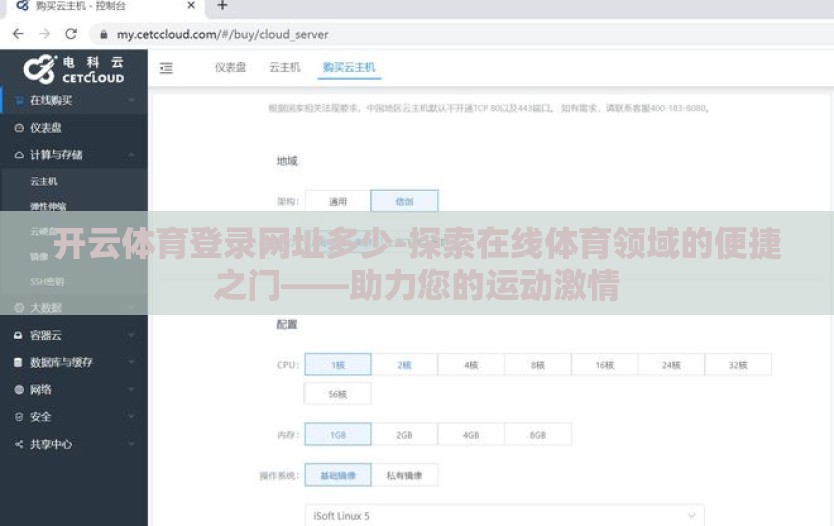This screenshot has width=834, height=526.
Task: Select 2GB memory
Action: coord(404,435)
